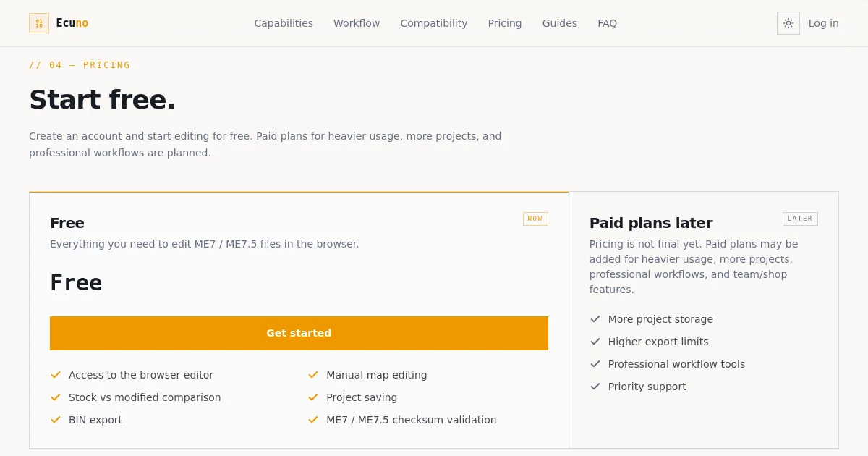The image size is (868, 456).
Task: Click ME7 / ME7.5 checksum validation text
Action: 412,420
